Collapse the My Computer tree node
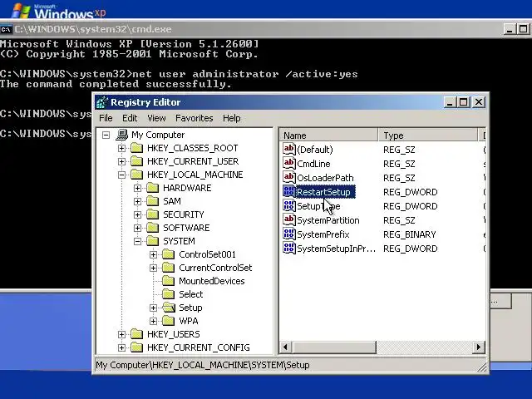This screenshot has height=399, width=532. coord(106,135)
